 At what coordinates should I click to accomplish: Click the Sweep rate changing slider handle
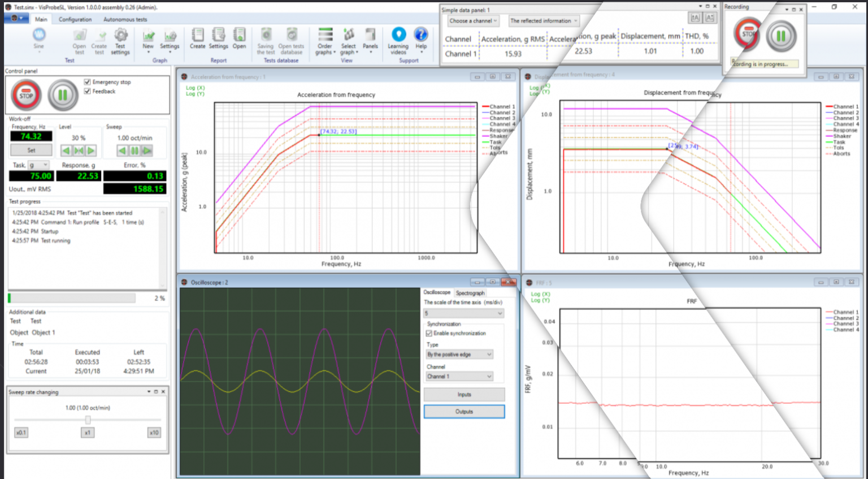88,420
